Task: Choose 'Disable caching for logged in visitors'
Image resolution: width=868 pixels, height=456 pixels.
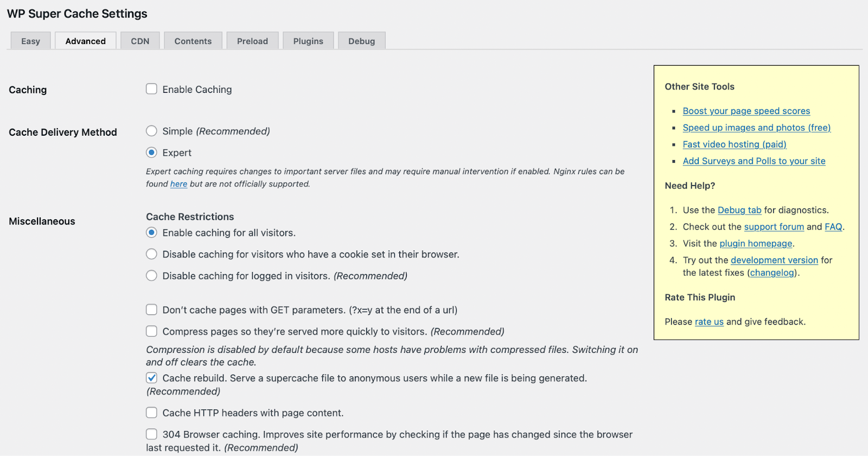Action: pyautogui.click(x=151, y=275)
